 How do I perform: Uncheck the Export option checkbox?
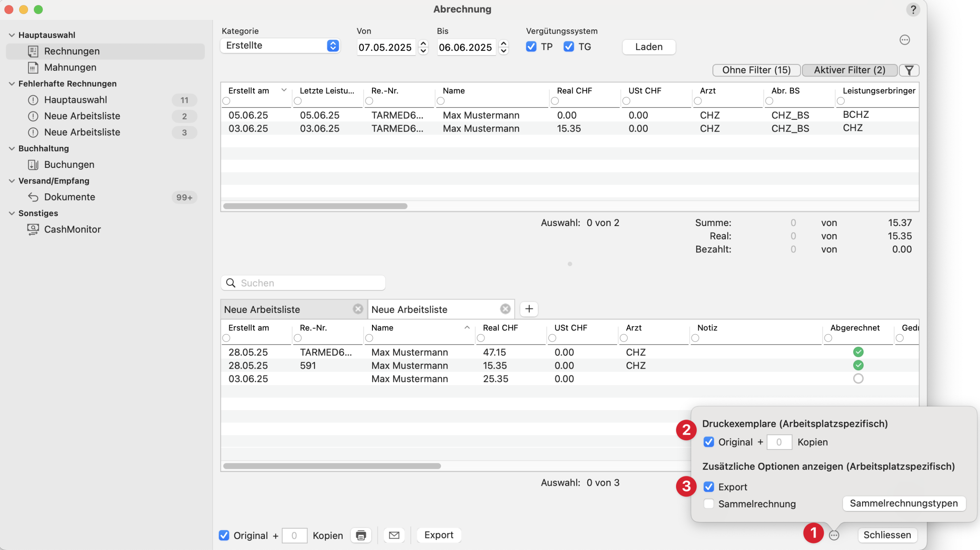click(x=709, y=487)
